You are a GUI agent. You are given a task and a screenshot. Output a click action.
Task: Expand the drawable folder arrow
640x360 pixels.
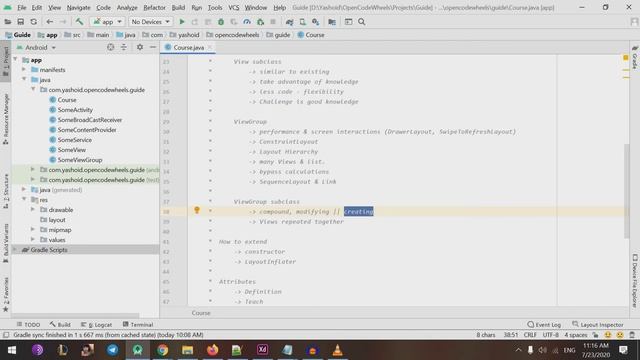pos(33,209)
